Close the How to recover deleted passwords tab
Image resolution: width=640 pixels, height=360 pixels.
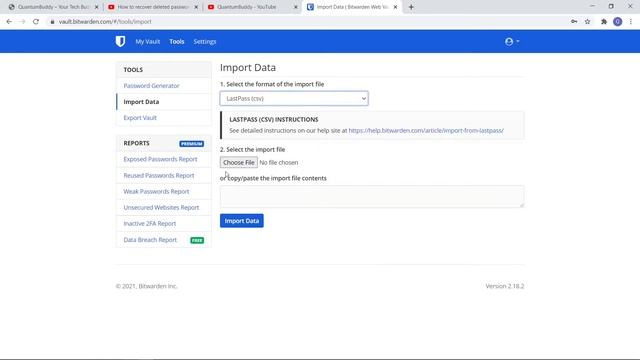[196, 7]
